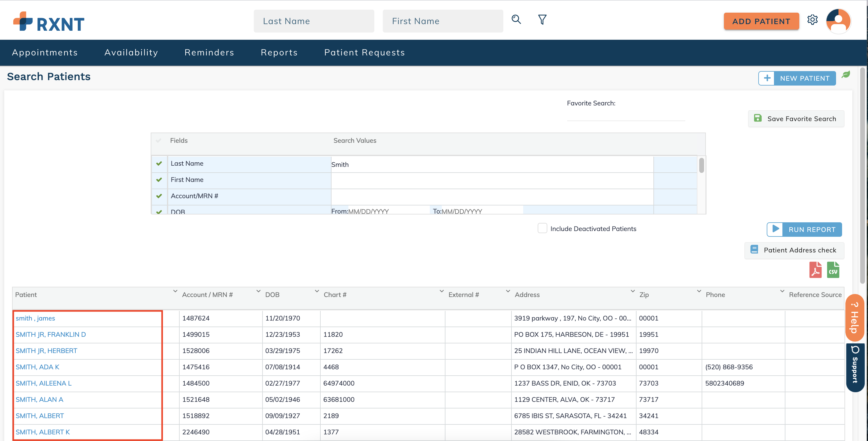The image size is (868, 441).
Task: Click the page vertical scrollbar
Action: (863, 175)
